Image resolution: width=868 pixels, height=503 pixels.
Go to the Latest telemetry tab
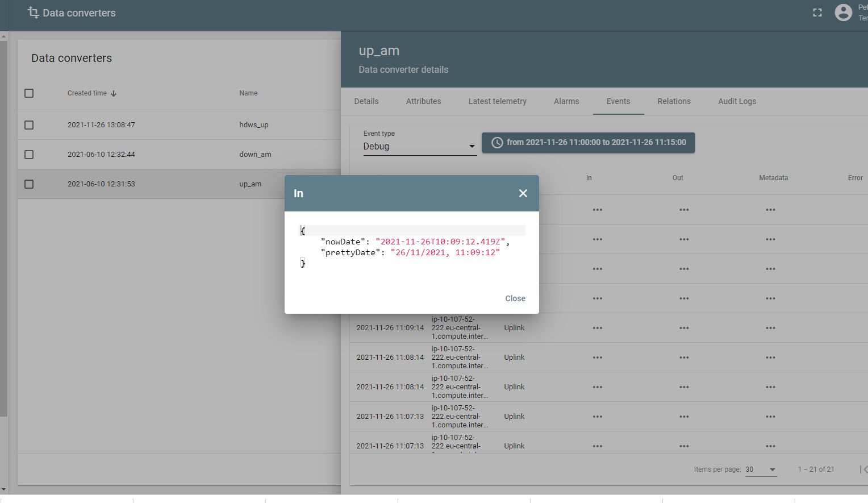[x=498, y=101]
